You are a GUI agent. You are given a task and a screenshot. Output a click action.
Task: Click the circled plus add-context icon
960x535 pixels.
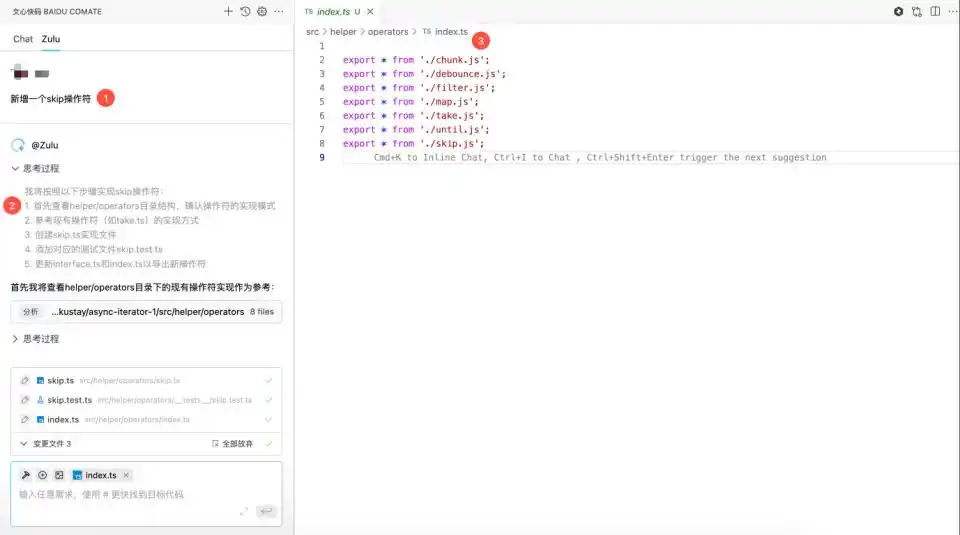click(x=43, y=475)
